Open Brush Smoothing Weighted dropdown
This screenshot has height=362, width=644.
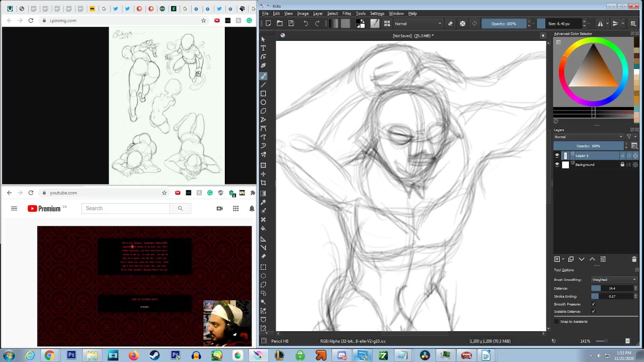(x=614, y=280)
